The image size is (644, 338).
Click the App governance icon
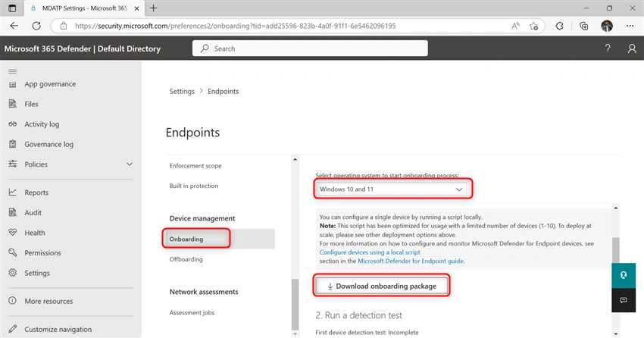tap(13, 84)
